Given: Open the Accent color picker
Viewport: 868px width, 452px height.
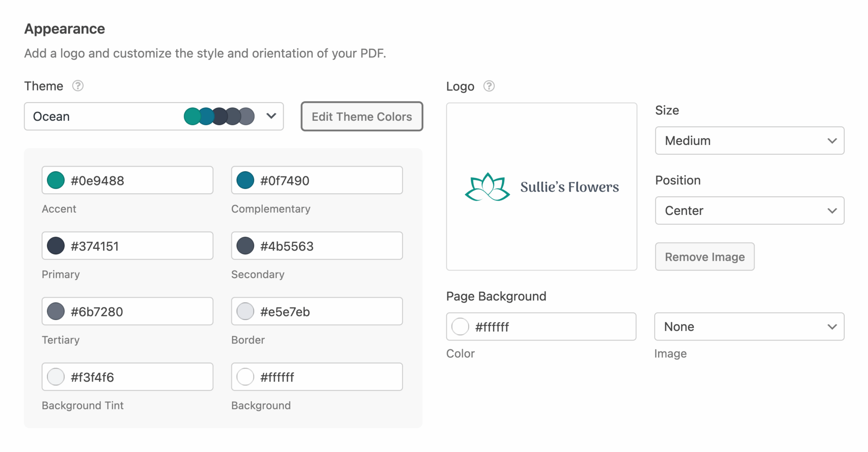Looking at the screenshot, I should [x=55, y=180].
